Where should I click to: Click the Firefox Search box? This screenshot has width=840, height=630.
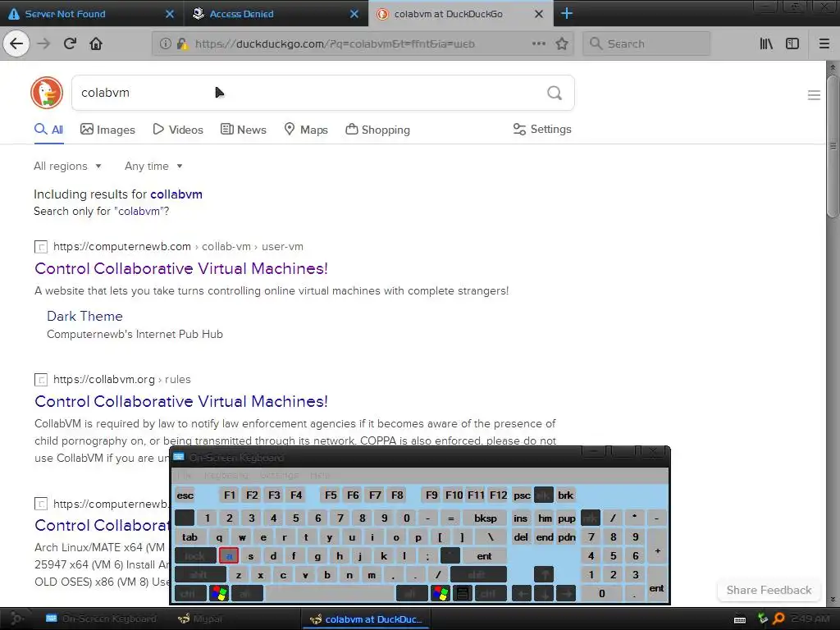[646, 43]
